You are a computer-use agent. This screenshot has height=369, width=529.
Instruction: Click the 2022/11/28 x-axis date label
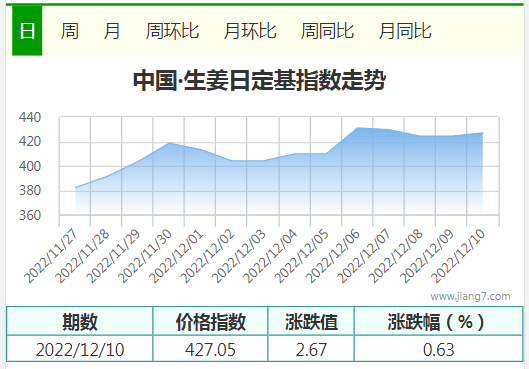click(x=82, y=256)
